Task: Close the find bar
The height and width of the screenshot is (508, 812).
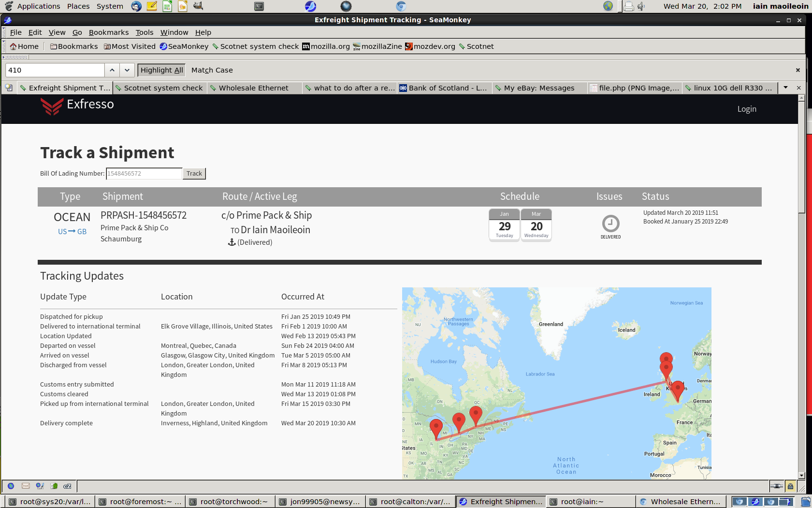Action: (x=798, y=70)
